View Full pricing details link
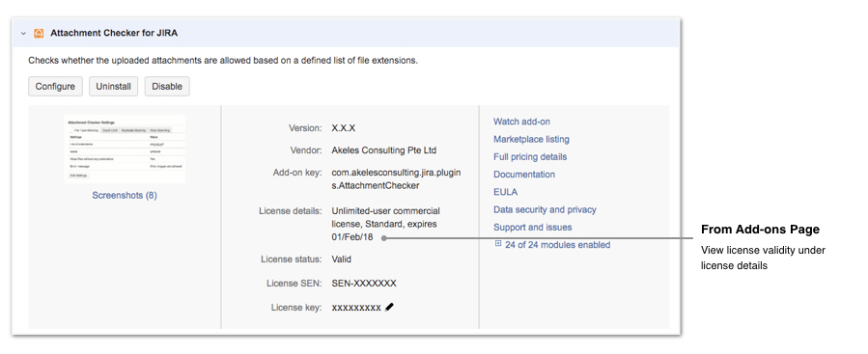The width and height of the screenshot is (868, 354). (x=530, y=157)
